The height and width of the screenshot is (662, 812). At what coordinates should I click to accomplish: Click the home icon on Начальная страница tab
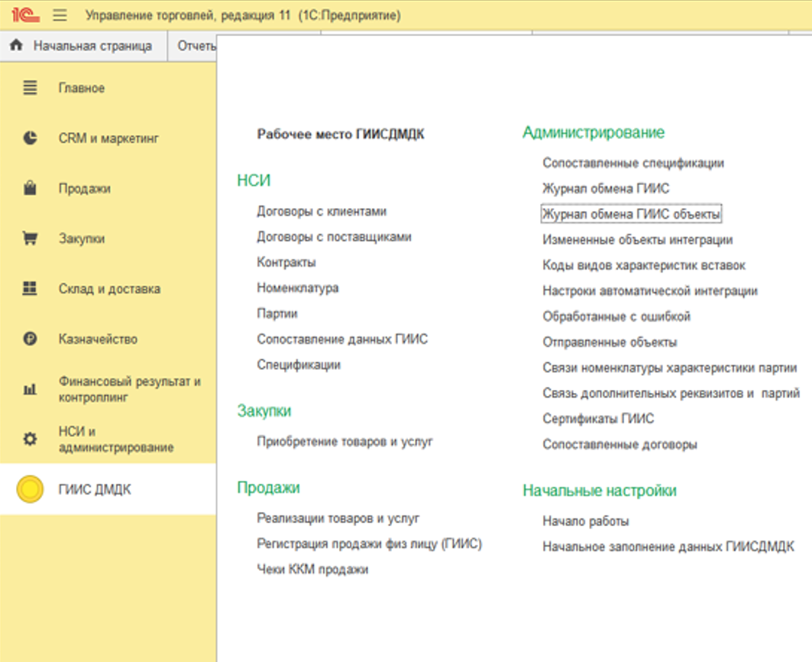(x=16, y=46)
